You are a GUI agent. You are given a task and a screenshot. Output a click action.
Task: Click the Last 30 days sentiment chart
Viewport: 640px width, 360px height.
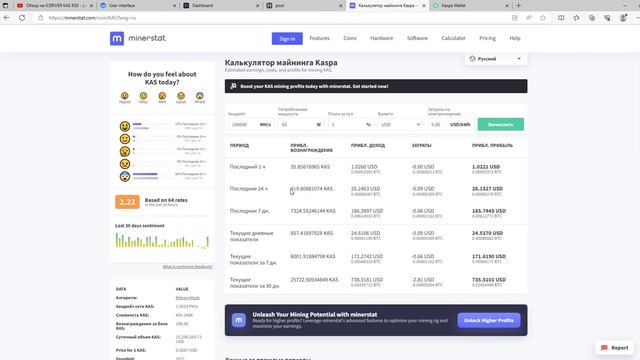pos(162,240)
